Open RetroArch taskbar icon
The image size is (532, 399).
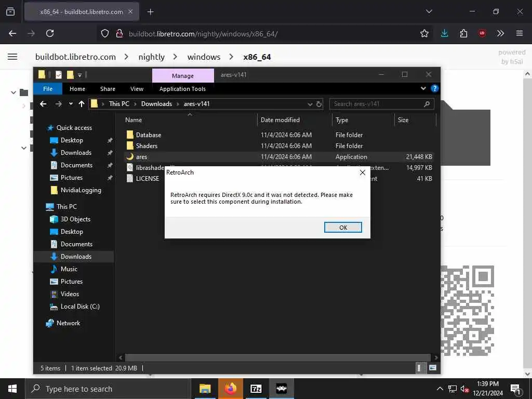tap(281, 389)
